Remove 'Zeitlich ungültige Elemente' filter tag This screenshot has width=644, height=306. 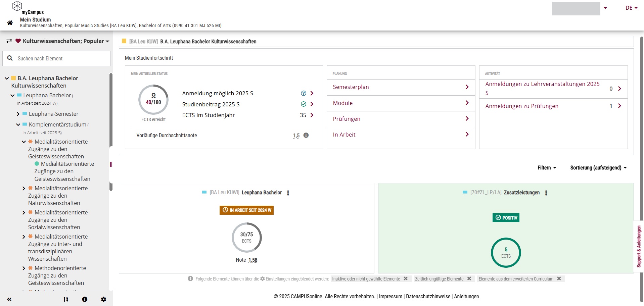point(469,279)
